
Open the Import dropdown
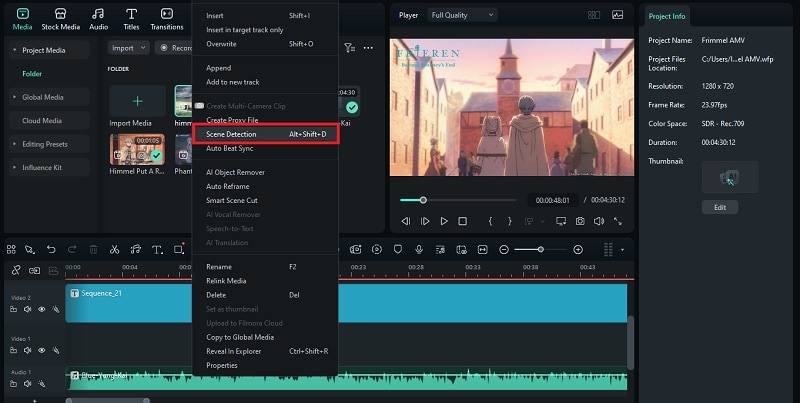coord(129,48)
